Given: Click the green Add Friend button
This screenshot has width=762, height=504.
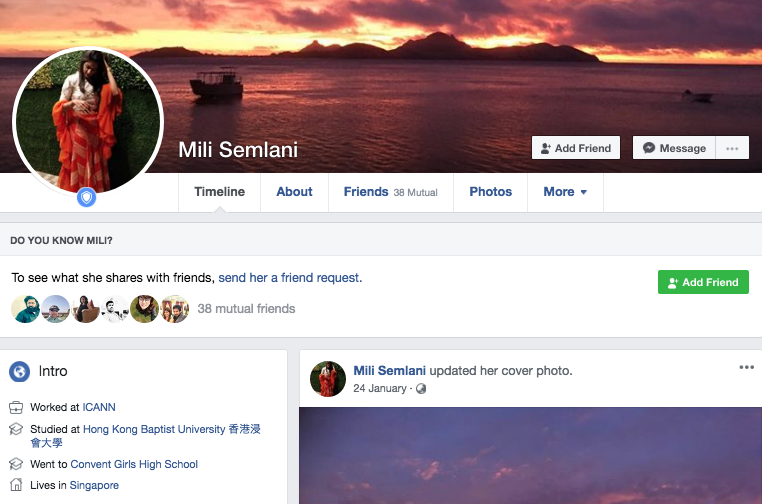Looking at the screenshot, I should click(x=703, y=282).
